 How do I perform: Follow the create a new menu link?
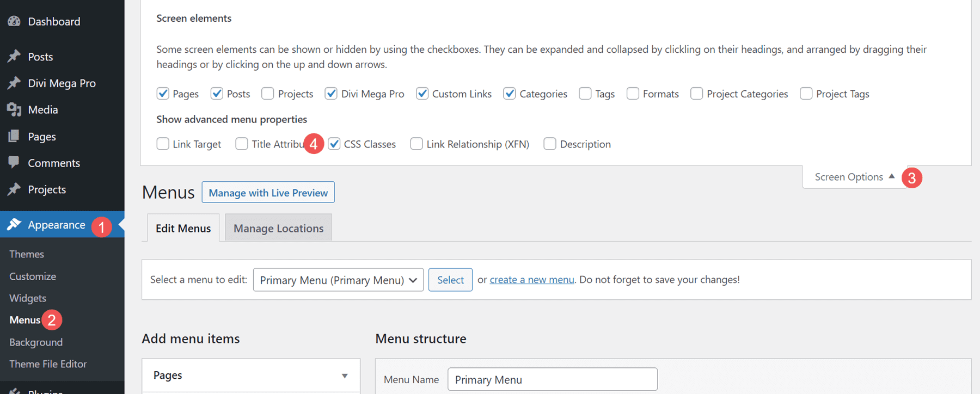(532, 280)
